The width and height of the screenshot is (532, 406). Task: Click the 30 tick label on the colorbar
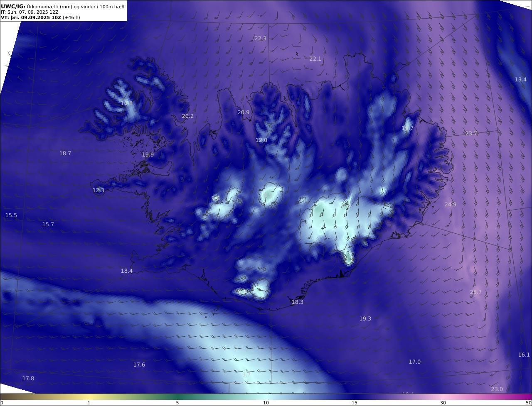click(443, 403)
